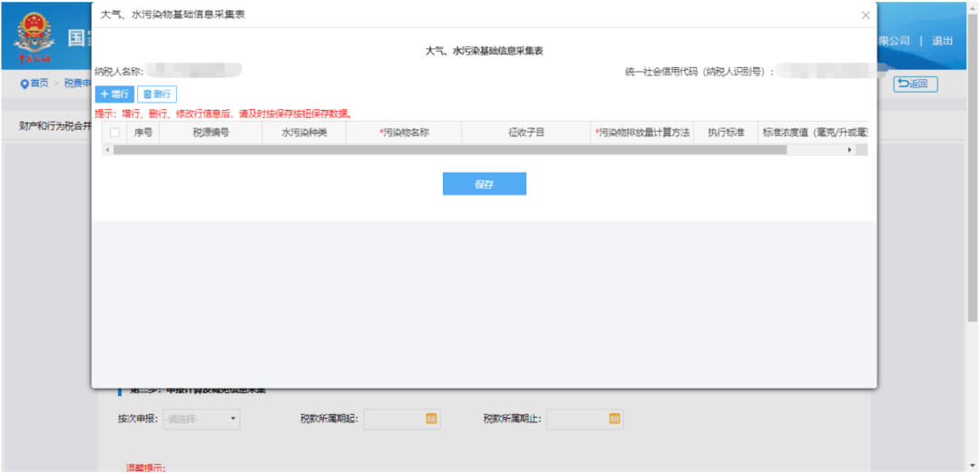Click the 污染物名称 column header
The width and height of the screenshot is (980, 474).
click(404, 133)
